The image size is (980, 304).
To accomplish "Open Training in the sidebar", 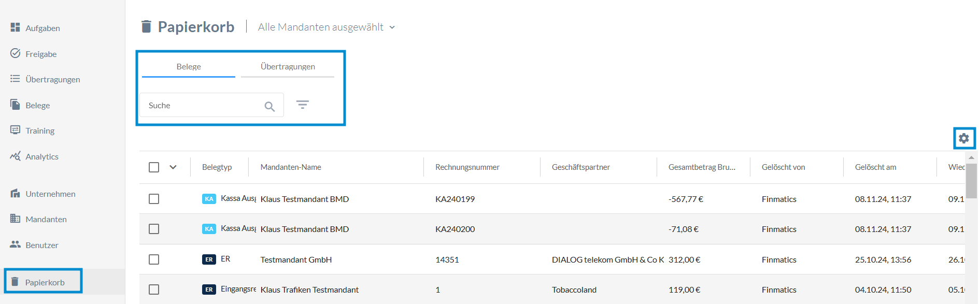I will click(40, 131).
